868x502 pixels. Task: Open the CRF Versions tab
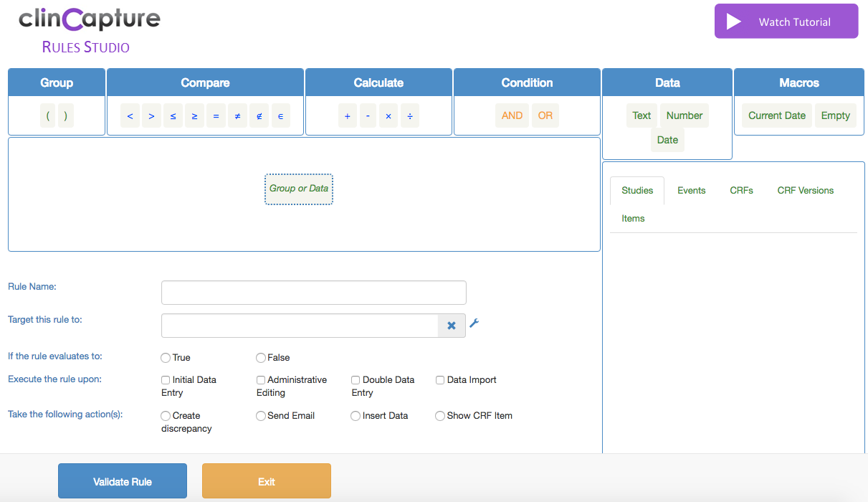click(805, 191)
